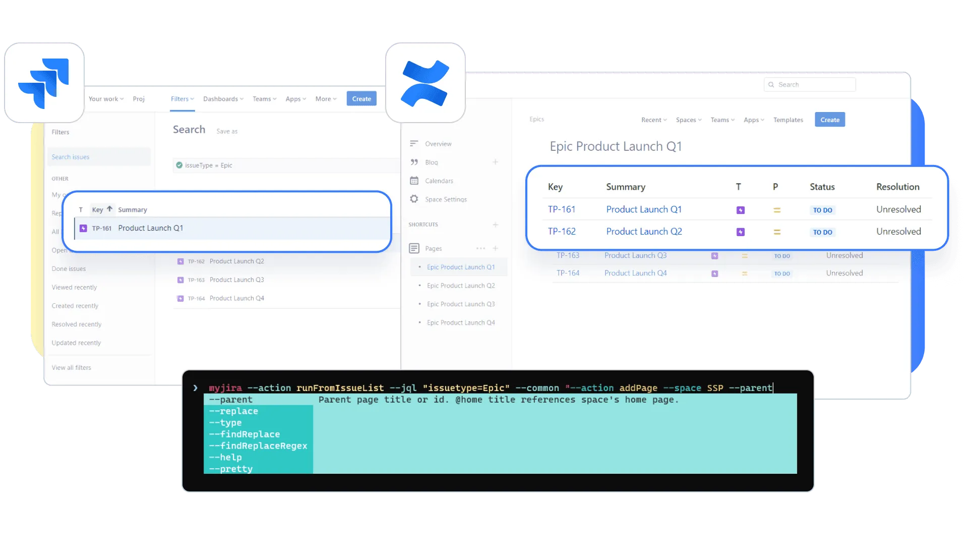Select the Epic Product Launch Q2 page
This screenshot has width=980, height=553.
[460, 286]
